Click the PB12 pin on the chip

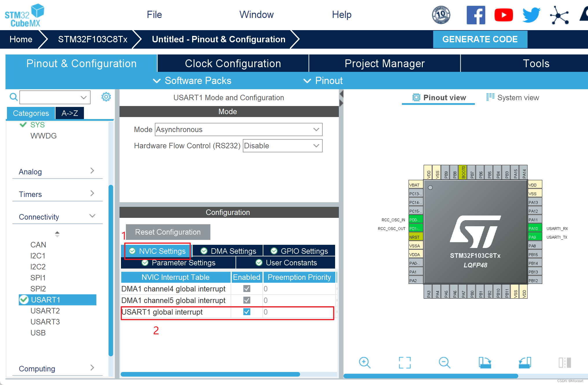[x=535, y=280]
